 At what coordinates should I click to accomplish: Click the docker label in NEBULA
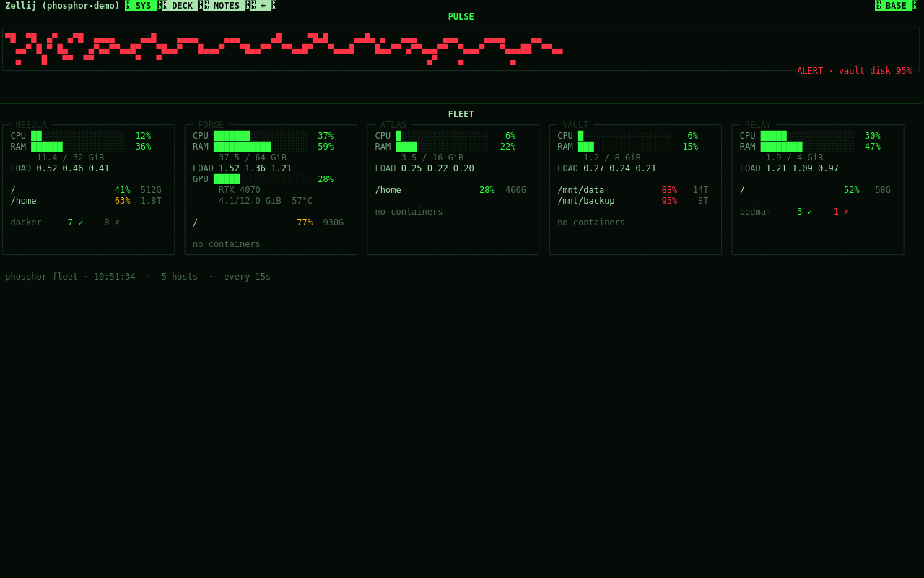(26, 223)
